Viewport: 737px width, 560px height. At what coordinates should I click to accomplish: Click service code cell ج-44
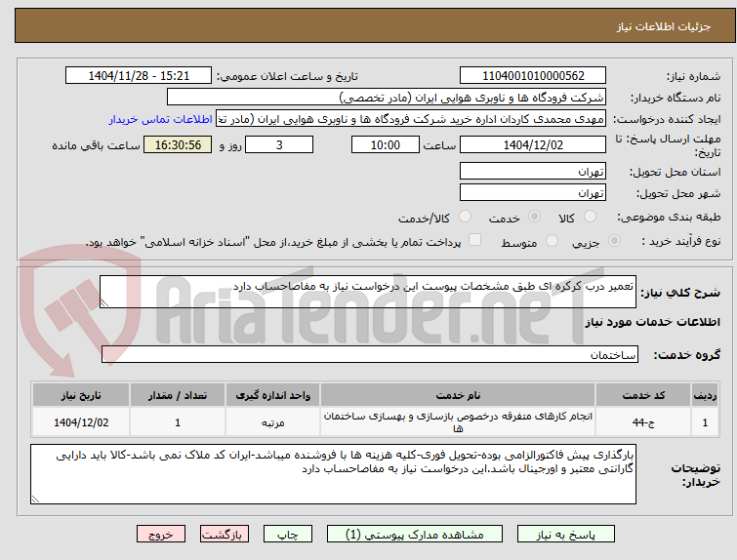pos(643,422)
